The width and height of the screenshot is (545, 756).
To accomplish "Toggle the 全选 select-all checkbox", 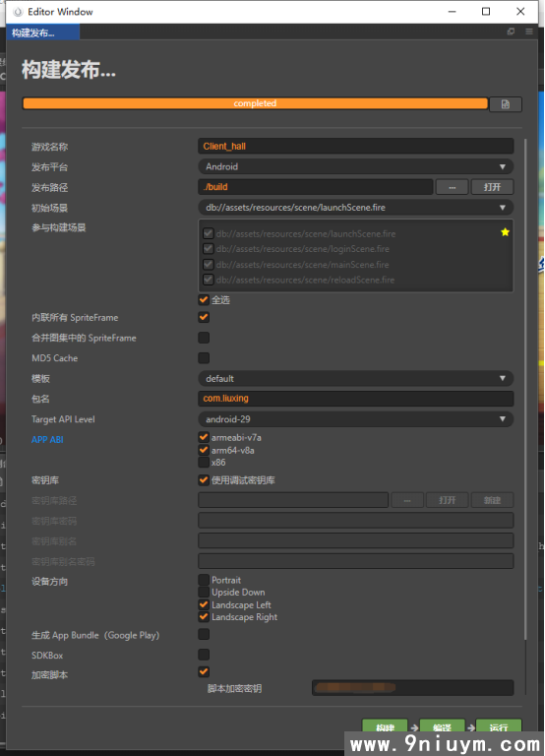I will [x=204, y=300].
